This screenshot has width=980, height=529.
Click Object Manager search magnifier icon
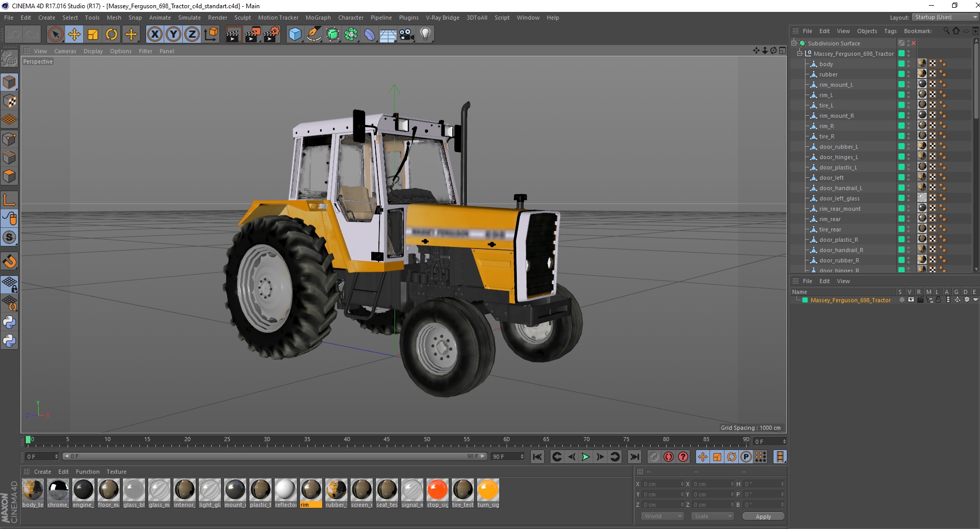[946, 31]
